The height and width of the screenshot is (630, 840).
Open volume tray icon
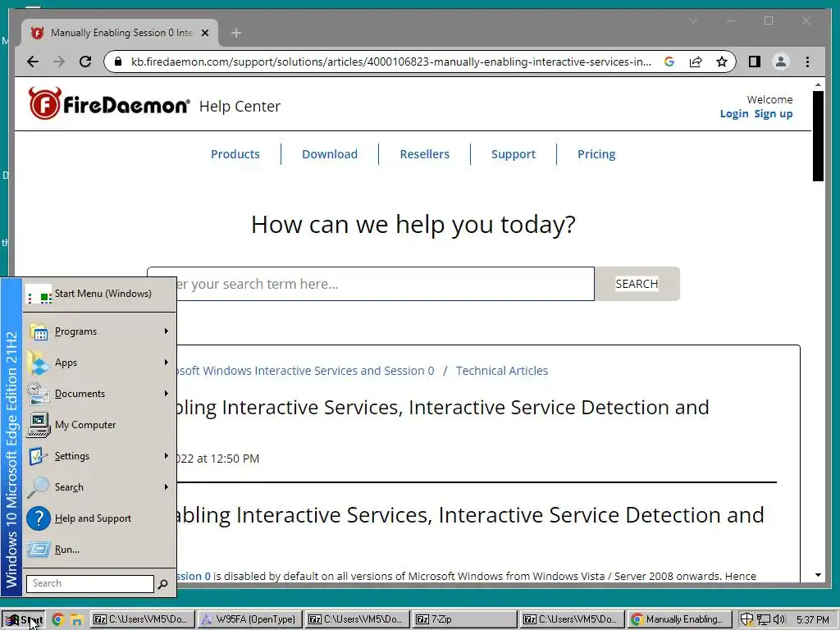(779, 620)
